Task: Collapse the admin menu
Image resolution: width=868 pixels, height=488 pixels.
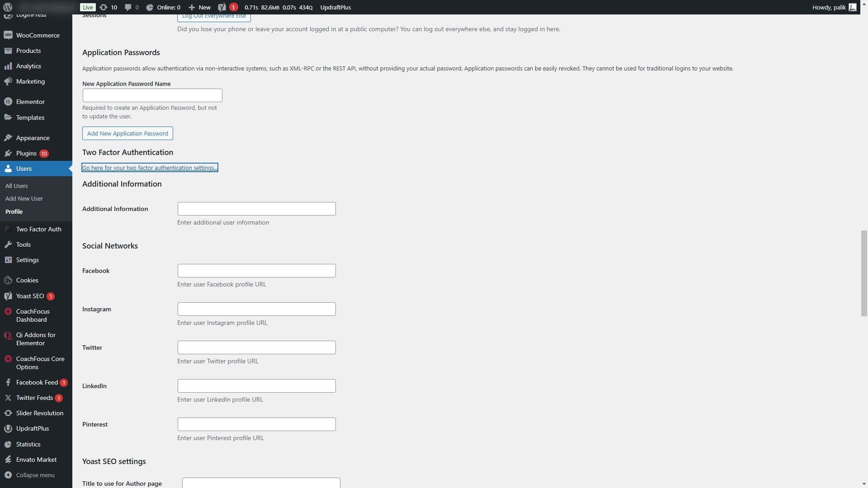Action: pos(35,474)
